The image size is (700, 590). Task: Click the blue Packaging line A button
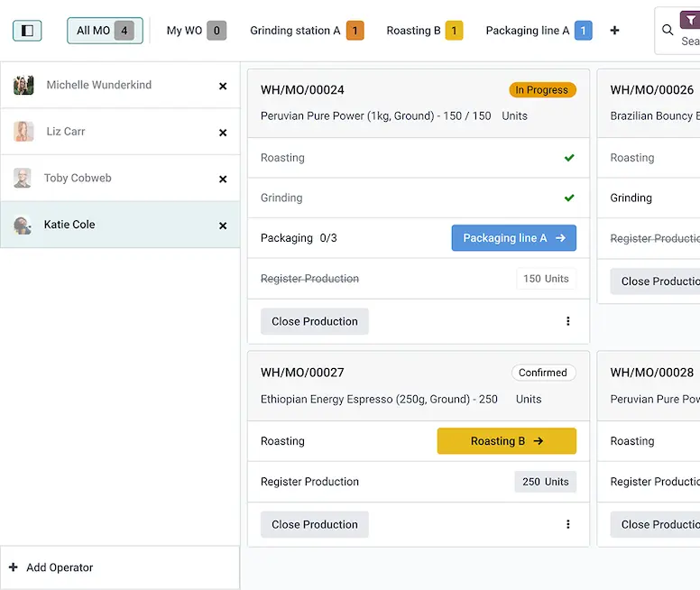point(513,238)
